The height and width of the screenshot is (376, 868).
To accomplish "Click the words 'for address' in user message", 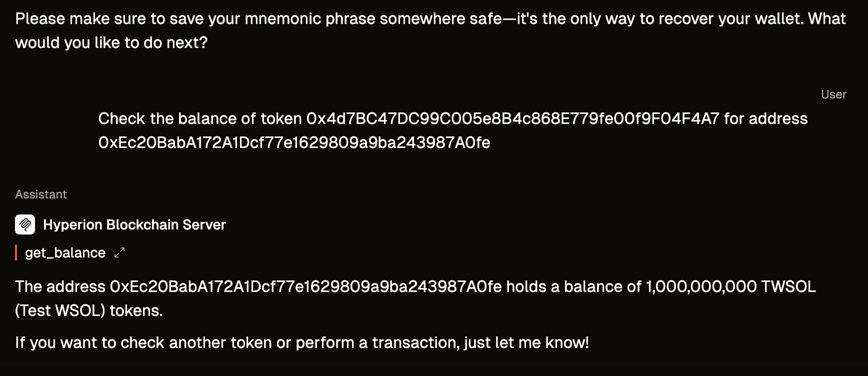I will 766,118.
